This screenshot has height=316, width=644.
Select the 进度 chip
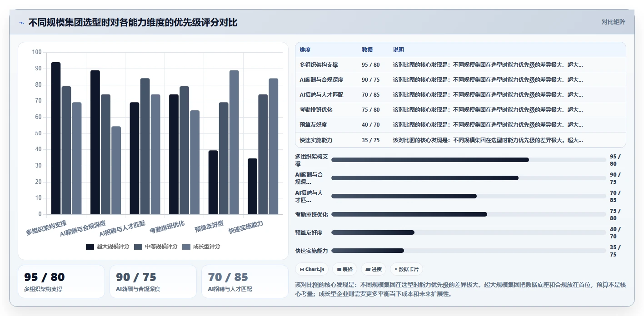pyautogui.click(x=374, y=269)
